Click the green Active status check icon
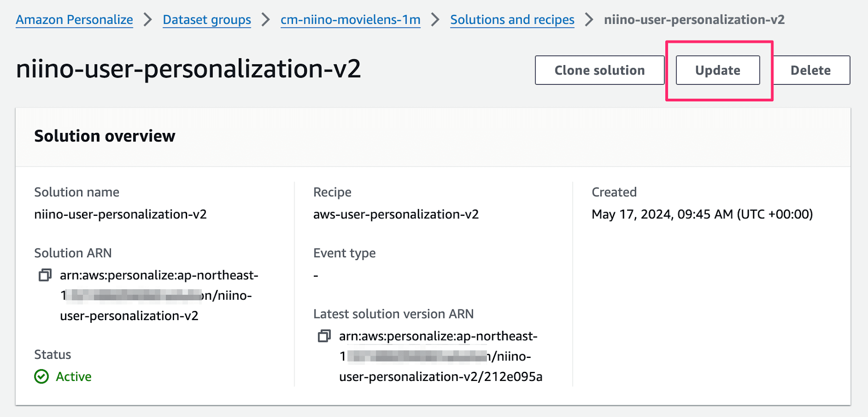Screen dimensions: 868x417 [42, 377]
